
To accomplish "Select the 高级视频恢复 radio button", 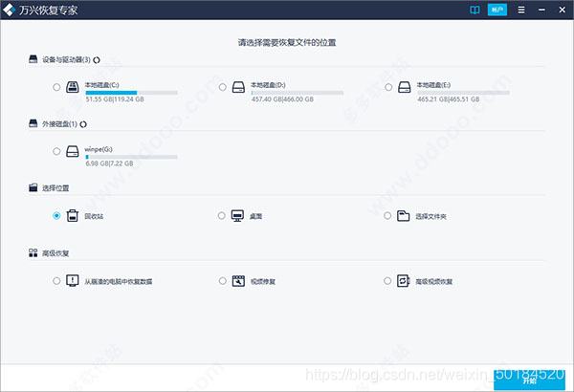I will tap(387, 281).
